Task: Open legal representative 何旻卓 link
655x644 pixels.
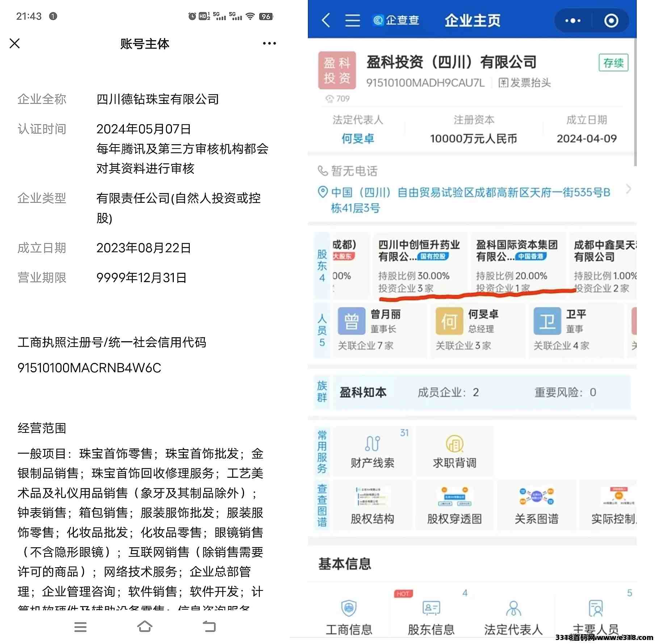Action: 358,139
